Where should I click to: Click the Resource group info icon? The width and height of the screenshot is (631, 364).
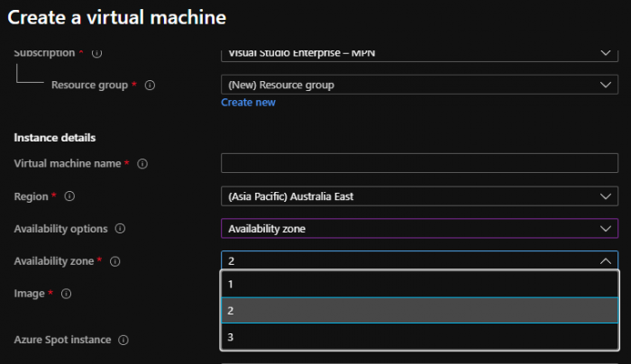click(151, 86)
